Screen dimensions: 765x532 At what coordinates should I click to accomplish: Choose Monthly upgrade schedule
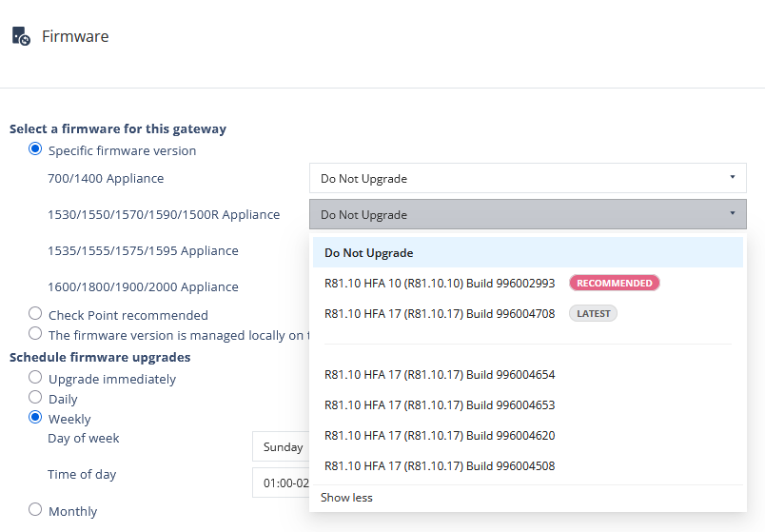point(35,509)
